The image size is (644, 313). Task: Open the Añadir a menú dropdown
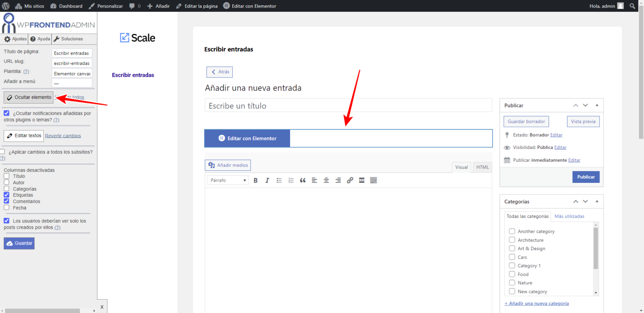point(72,83)
